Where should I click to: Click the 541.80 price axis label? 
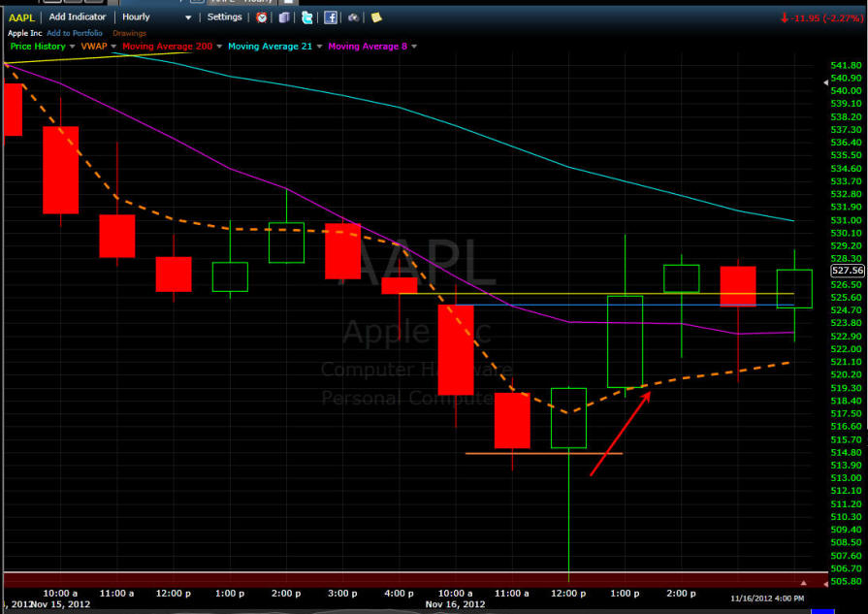pos(846,65)
